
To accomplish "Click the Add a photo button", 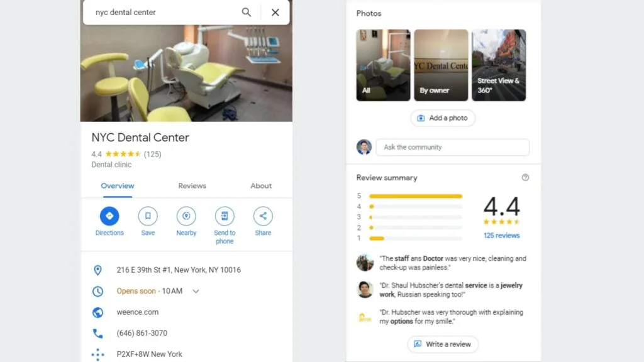I will 443,118.
